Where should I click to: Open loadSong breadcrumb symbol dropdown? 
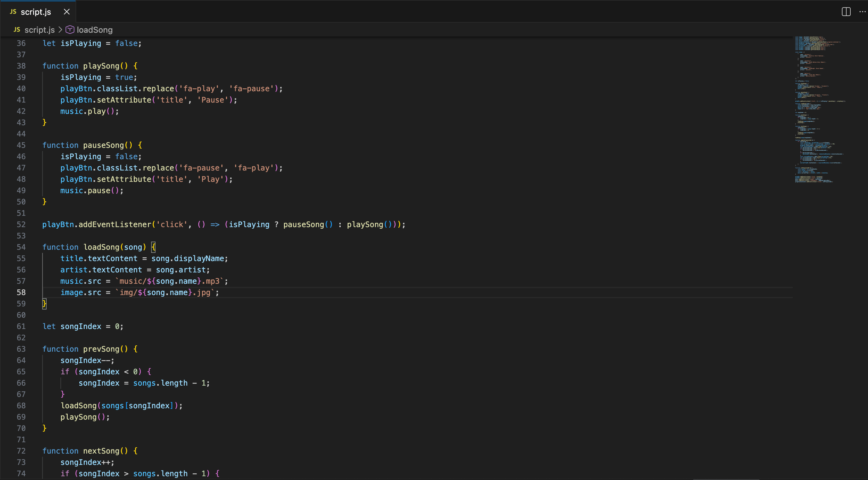pyautogui.click(x=94, y=30)
